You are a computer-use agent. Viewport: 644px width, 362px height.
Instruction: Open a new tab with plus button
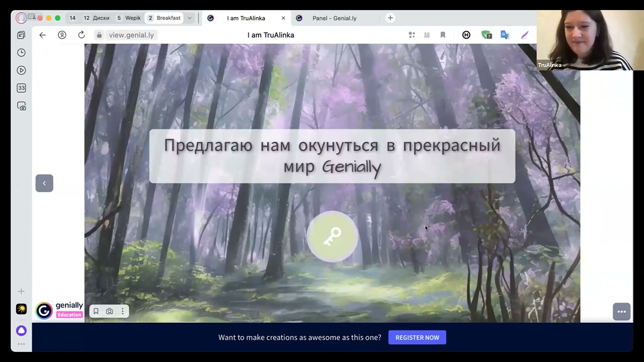point(390,18)
